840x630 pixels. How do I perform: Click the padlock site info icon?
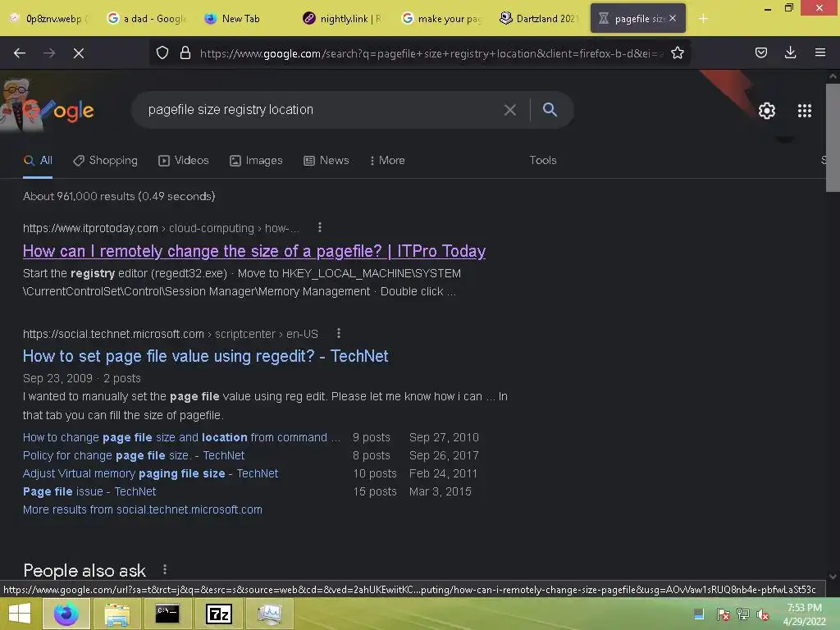click(185, 53)
